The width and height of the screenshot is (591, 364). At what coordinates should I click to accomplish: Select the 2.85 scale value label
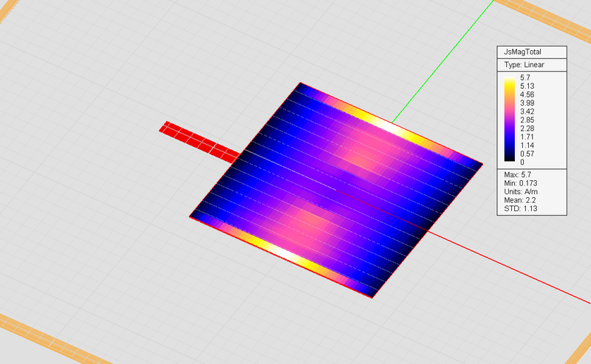pos(527,120)
